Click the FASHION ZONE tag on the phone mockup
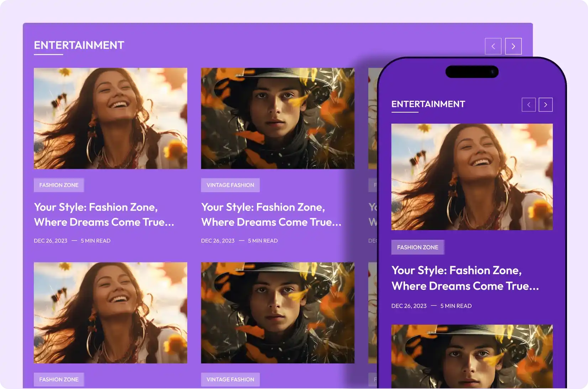This screenshot has height=389, width=588. (418, 247)
